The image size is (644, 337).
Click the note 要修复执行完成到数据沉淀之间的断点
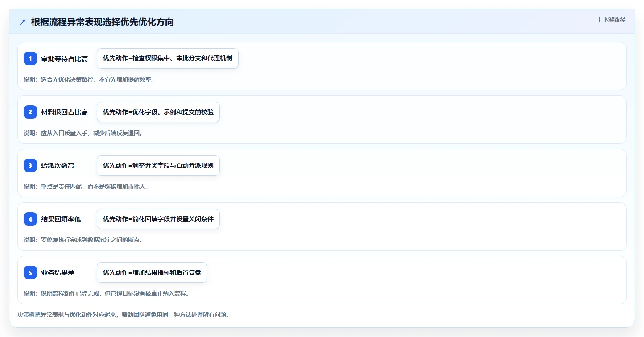coord(83,240)
